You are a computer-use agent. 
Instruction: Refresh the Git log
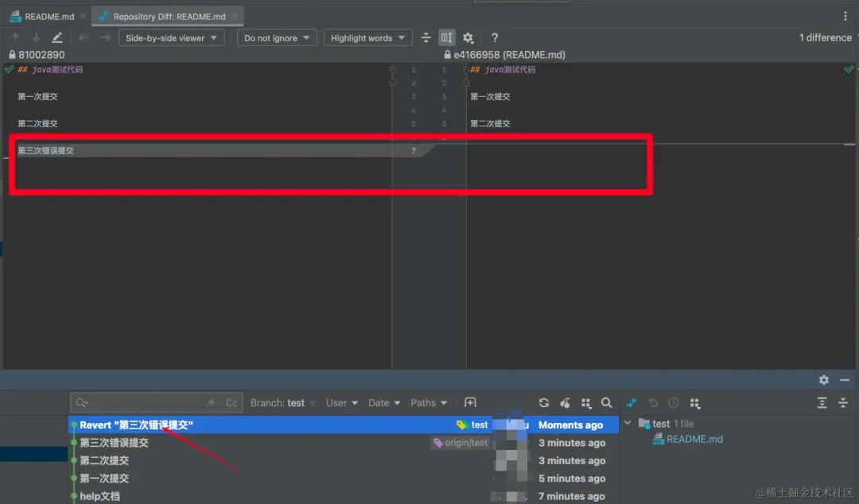pyautogui.click(x=543, y=403)
